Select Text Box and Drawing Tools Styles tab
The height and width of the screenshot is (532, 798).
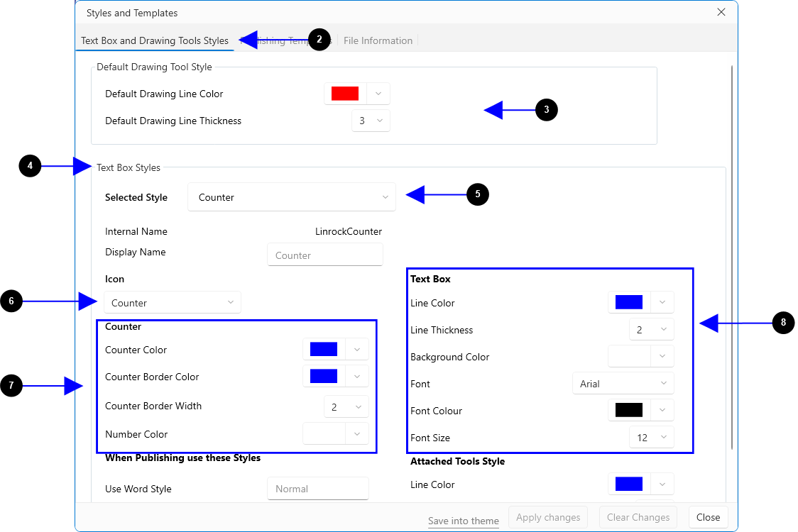pos(155,40)
